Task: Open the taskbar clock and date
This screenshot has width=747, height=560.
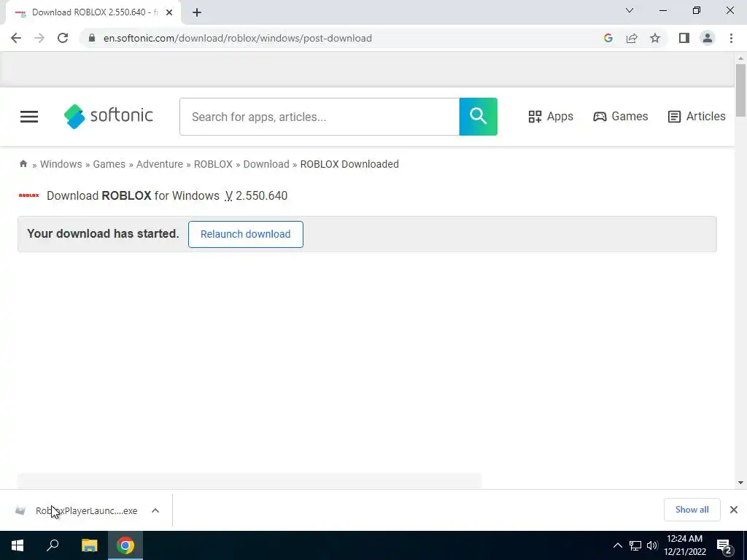Action: pos(684,545)
